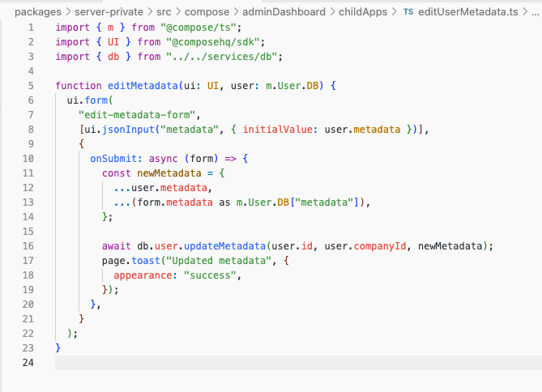Click line number 5 in gutter
The image size is (542, 392).
(x=31, y=85)
